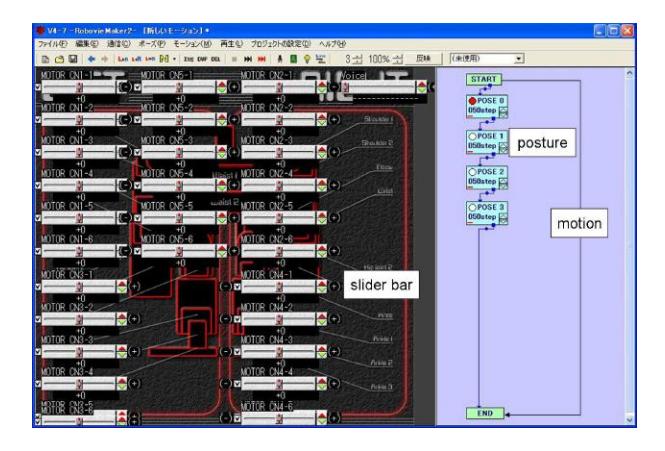Click the grey right arrow toolbar icon

104,59
